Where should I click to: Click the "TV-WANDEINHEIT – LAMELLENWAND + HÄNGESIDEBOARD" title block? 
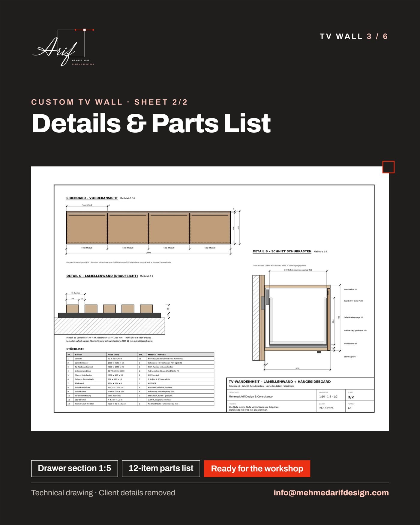[x=280, y=382]
